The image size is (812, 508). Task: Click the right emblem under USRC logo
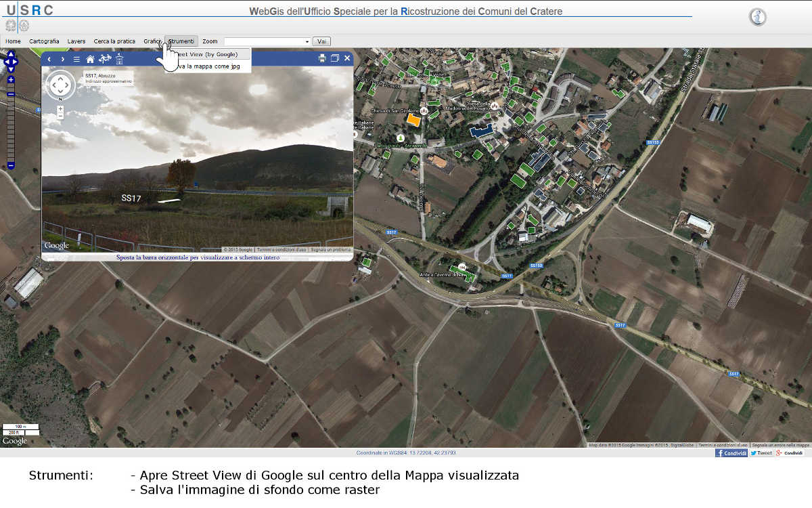tap(24, 26)
